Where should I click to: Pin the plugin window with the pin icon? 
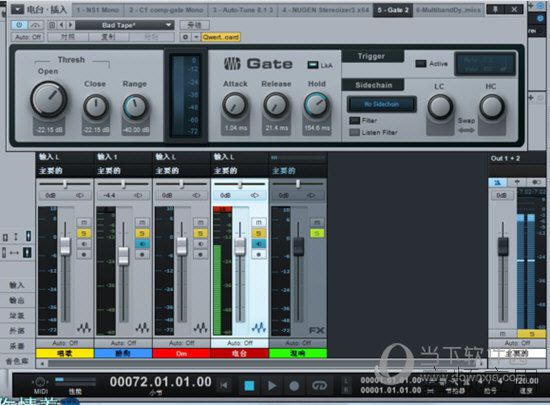click(x=495, y=9)
